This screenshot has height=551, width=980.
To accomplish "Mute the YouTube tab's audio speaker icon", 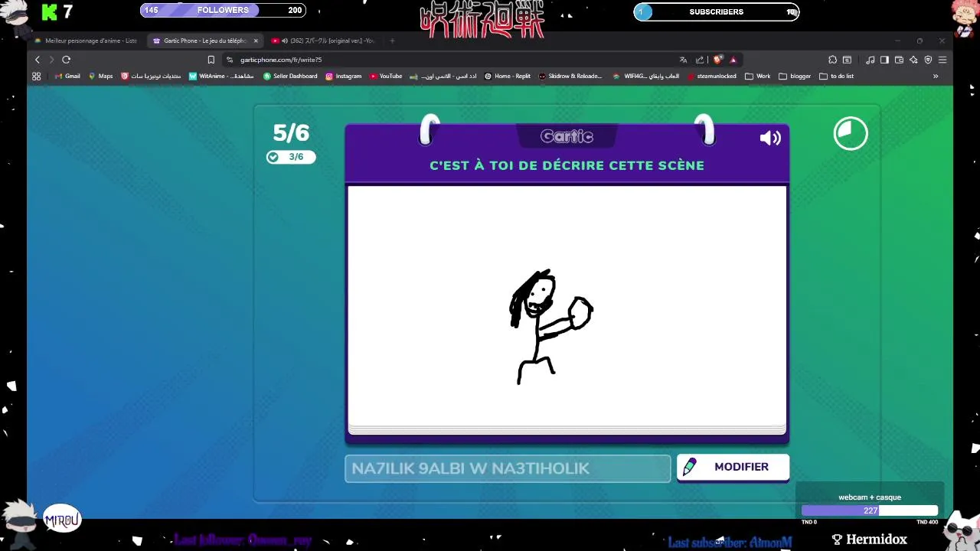I will [x=285, y=41].
